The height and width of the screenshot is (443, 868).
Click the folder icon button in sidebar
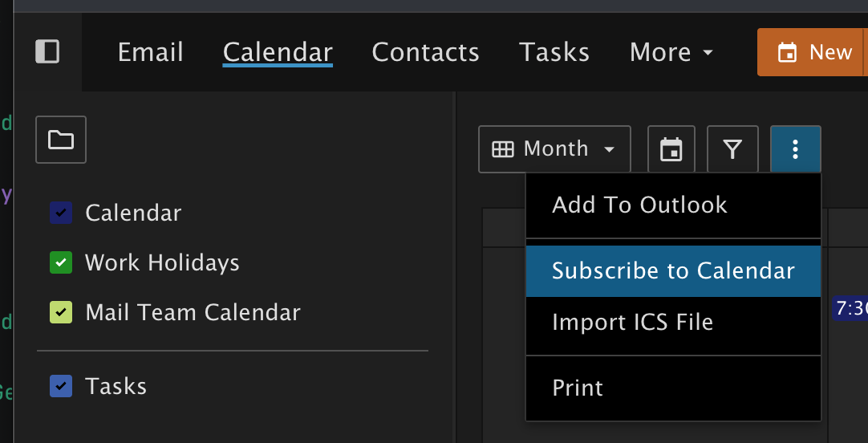[x=61, y=140]
